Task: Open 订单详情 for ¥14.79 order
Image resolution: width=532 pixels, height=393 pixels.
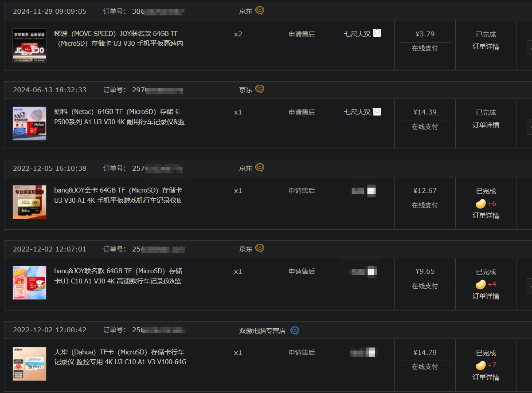Action: click(x=486, y=377)
